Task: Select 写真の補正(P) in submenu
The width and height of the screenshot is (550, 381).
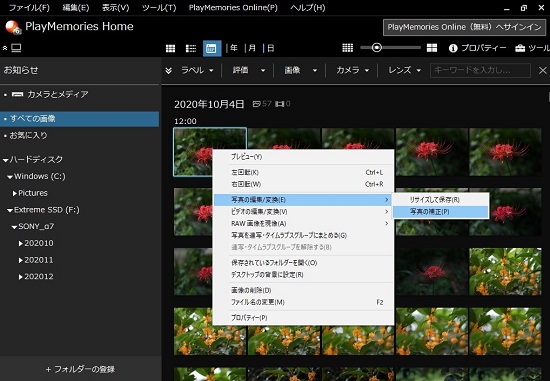Action: tap(440, 212)
